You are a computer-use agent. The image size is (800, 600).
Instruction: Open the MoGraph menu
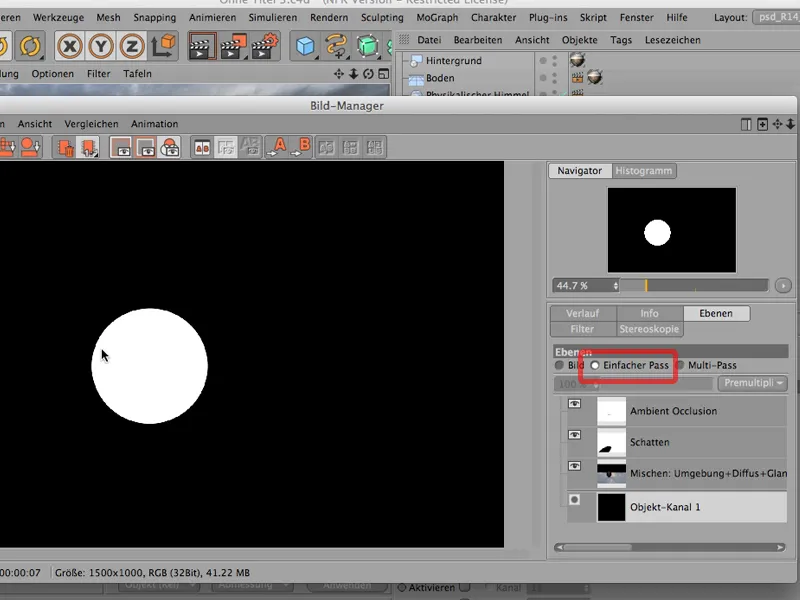click(x=437, y=17)
